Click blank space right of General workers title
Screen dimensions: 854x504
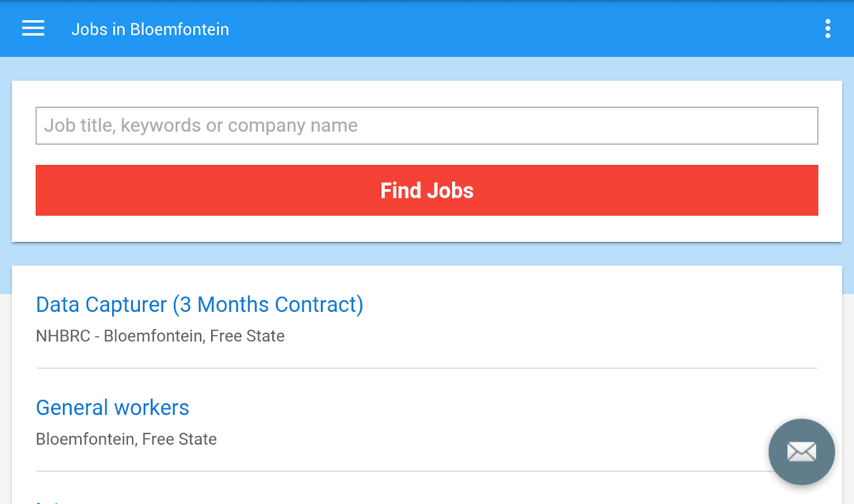441,408
